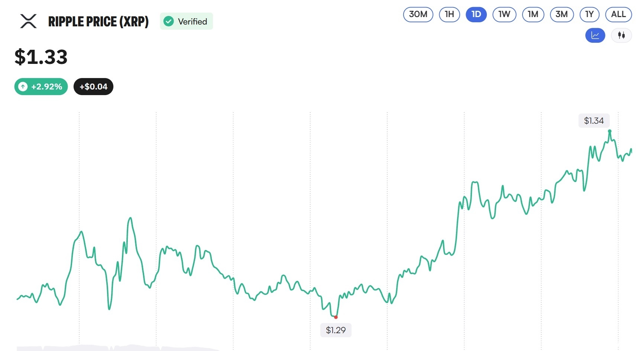Click the $1.29 low price label

[336, 330]
